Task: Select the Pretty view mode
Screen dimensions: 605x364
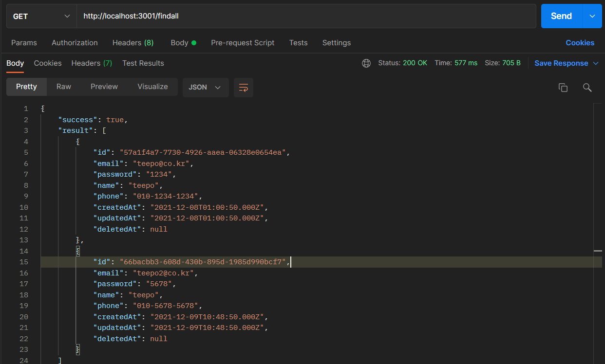Action: [x=26, y=87]
